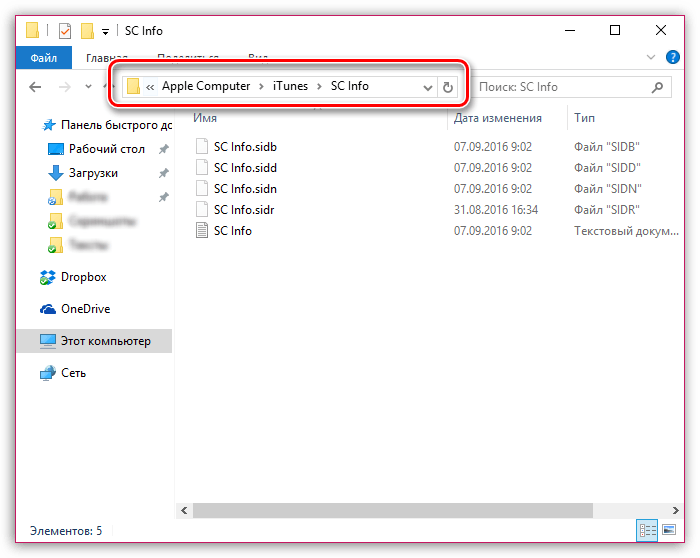Click the Properties quick access icon
Image resolution: width=700 pixels, height=558 pixels.
(x=65, y=31)
